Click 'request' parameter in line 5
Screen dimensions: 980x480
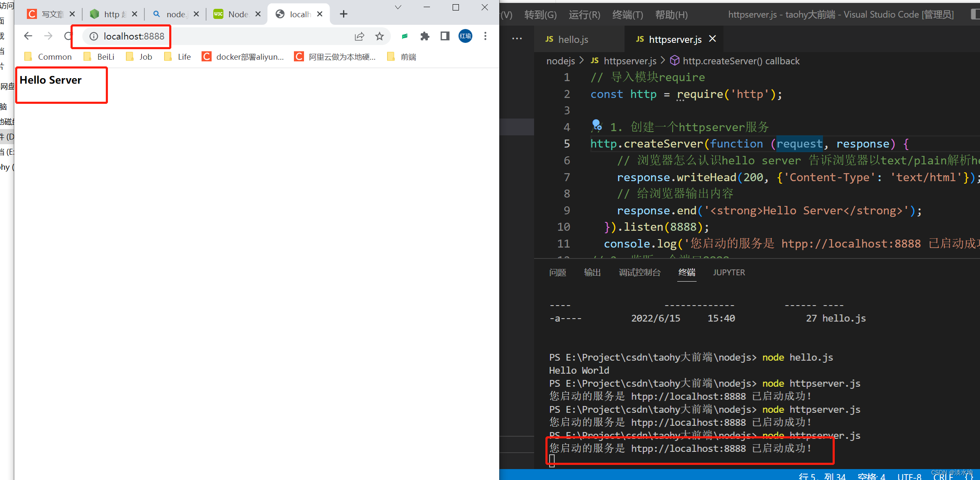[799, 144]
